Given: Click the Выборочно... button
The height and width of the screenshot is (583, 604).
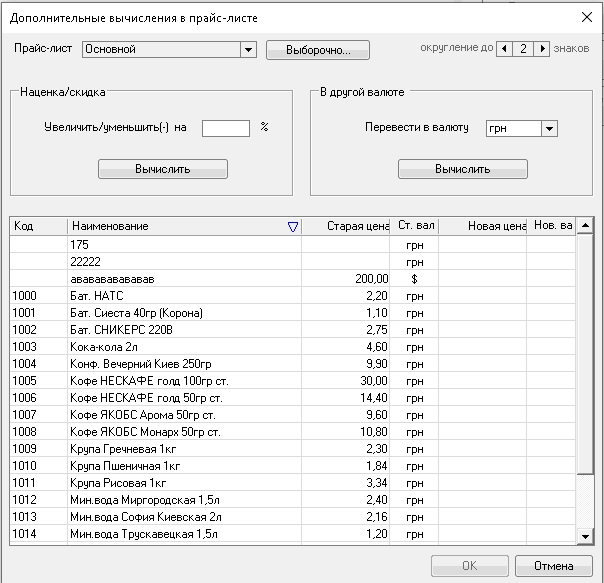Looking at the screenshot, I should coord(318,50).
